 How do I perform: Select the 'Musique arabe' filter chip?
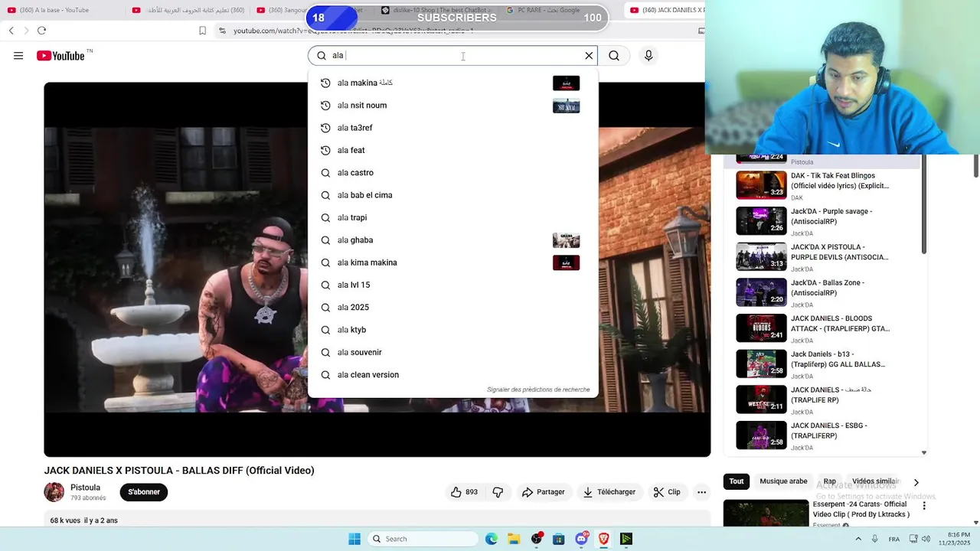pyautogui.click(x=783, y=481)
